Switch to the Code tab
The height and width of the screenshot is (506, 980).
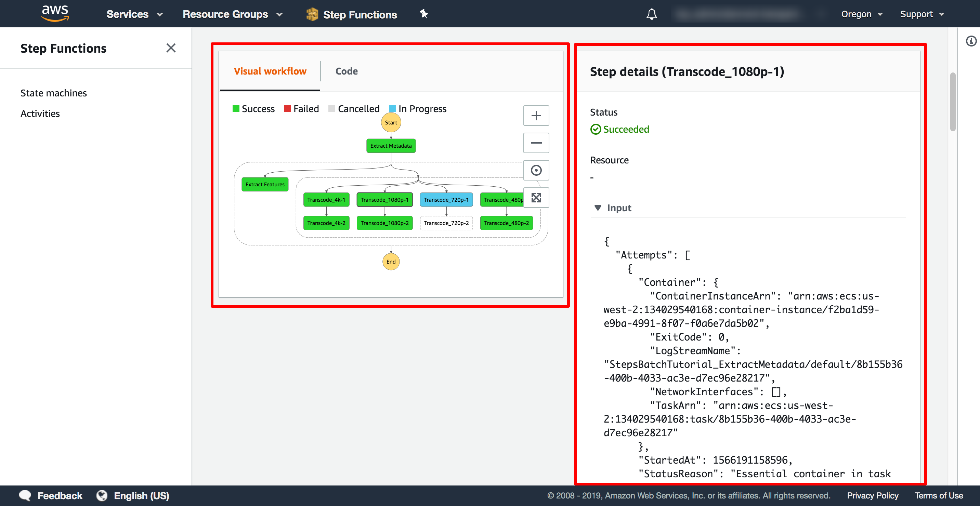(x=346, y=71)
